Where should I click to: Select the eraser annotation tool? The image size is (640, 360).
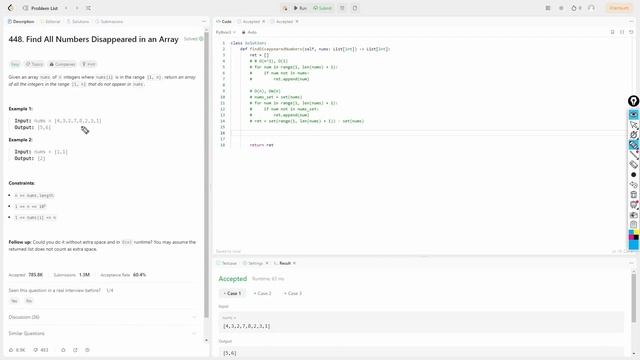(x=633, y=164)
